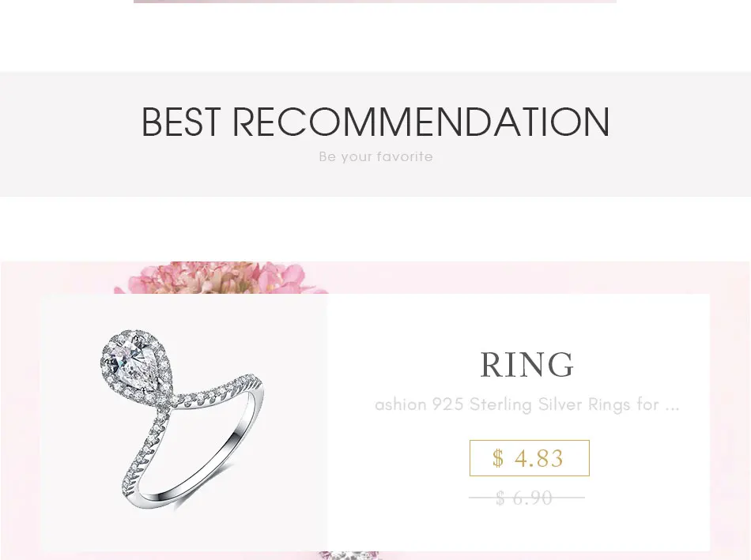Click the partial jewelry image below the card

[x=349, y=555]
